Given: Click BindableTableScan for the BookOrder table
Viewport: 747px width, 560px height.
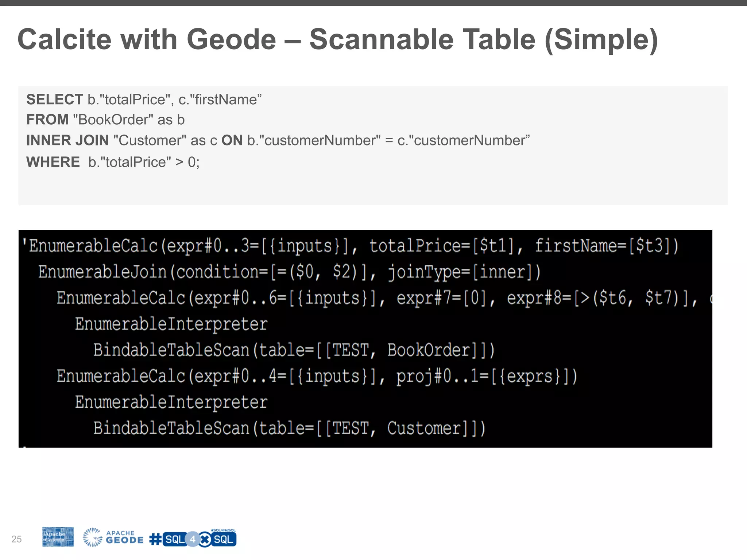Looking at the screenshot, I should point(294,350).
